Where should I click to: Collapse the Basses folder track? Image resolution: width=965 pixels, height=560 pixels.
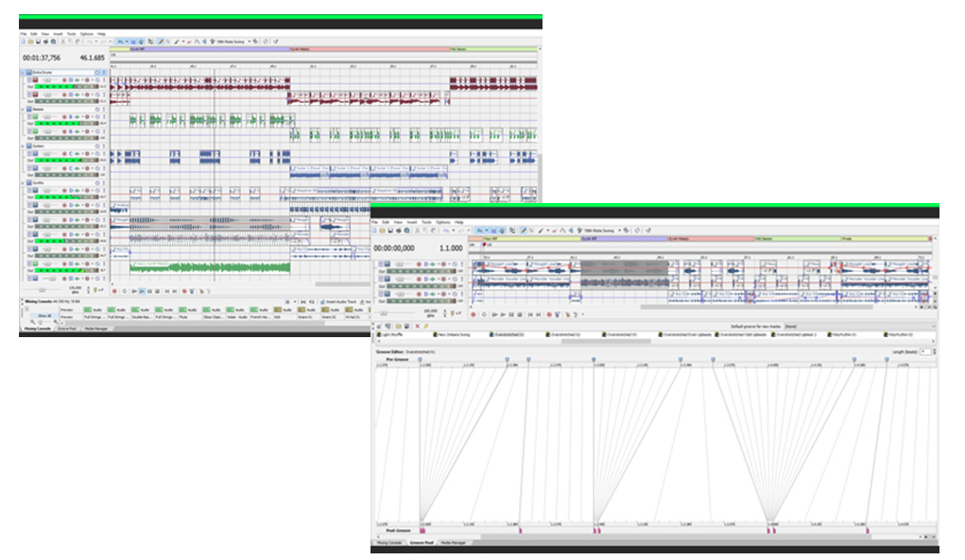click(x=24, y=110)
